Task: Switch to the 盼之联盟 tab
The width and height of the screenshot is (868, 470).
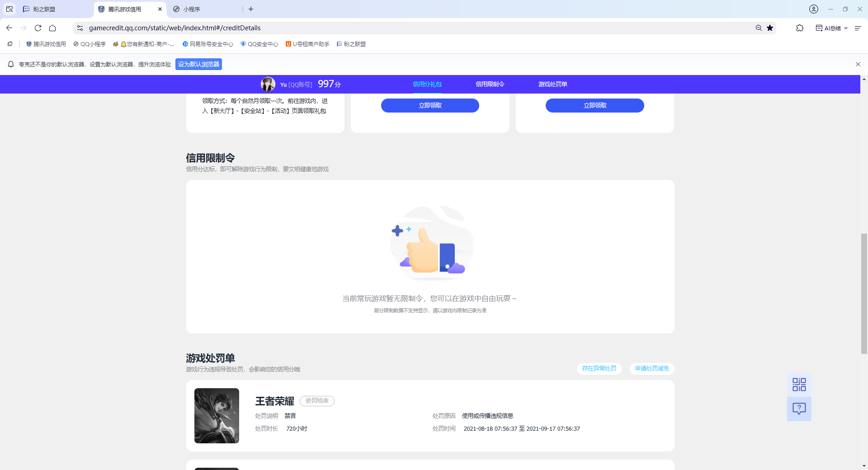Action: coord(54,9)
